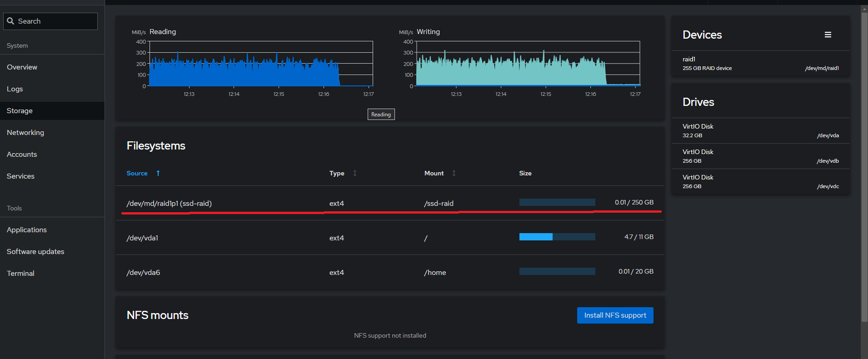The width and height of the screenshot is (868, 359).
Task: Open Applications under Tools
Action: [x=52, y=230]
